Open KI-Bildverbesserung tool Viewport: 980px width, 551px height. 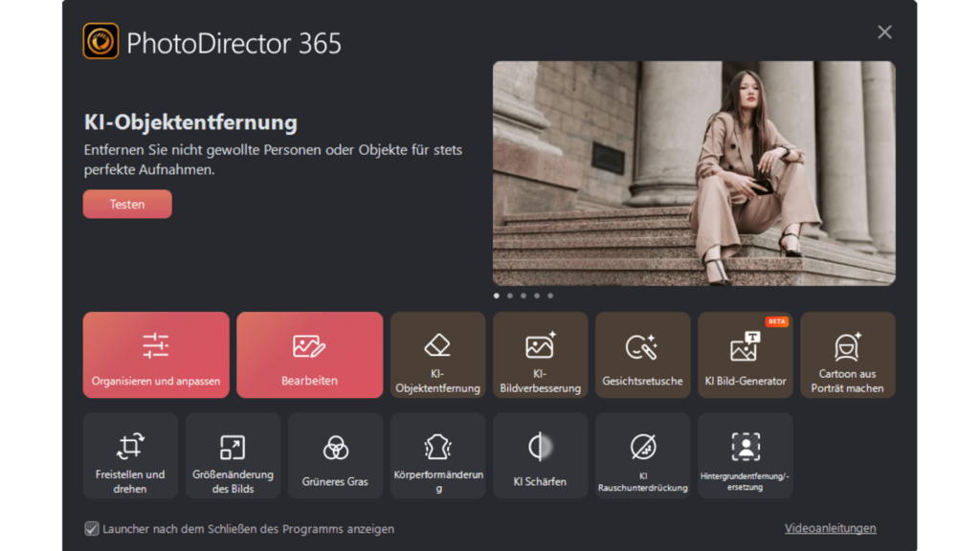pos(540,355)
